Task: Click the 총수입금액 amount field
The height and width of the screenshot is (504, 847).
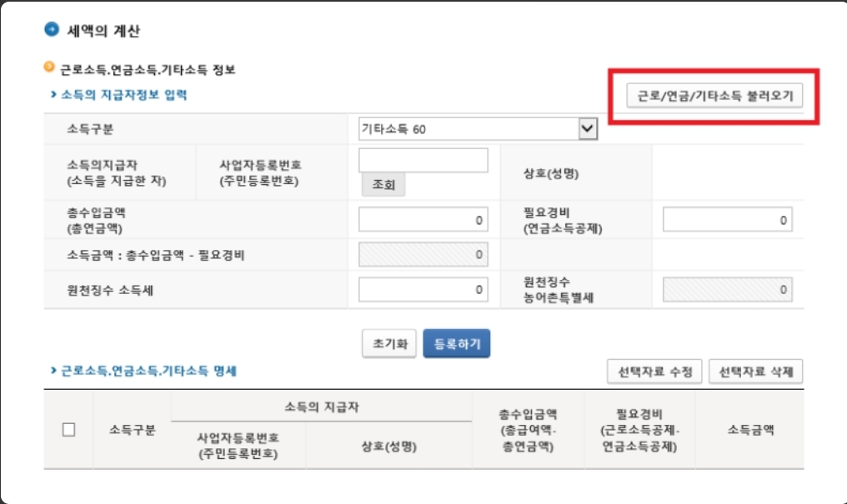Action: tap(423, 219)
